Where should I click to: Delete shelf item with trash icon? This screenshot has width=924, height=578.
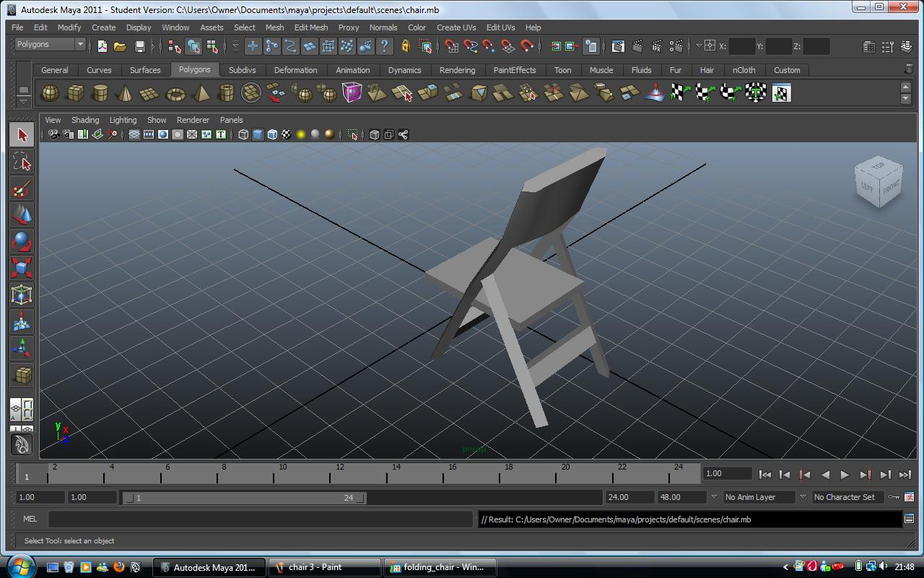click(x=908, y=69)
